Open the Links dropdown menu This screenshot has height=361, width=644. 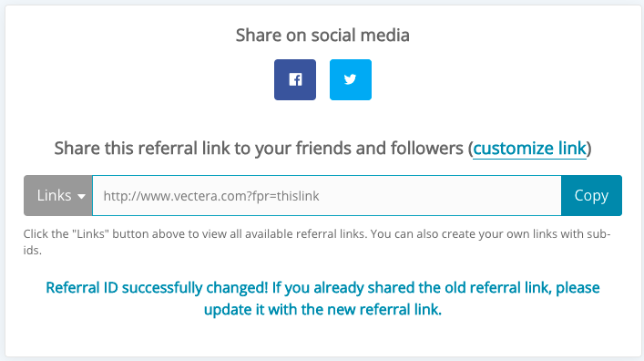point(58,196)
